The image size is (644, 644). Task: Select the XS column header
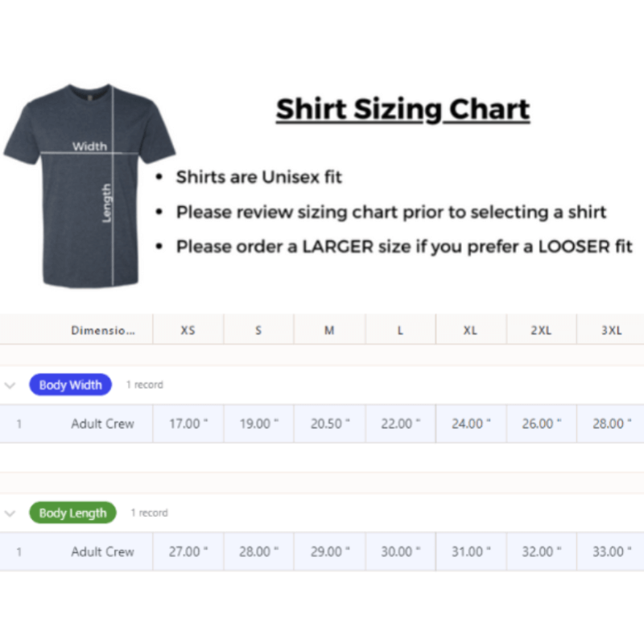pos(188,330)
